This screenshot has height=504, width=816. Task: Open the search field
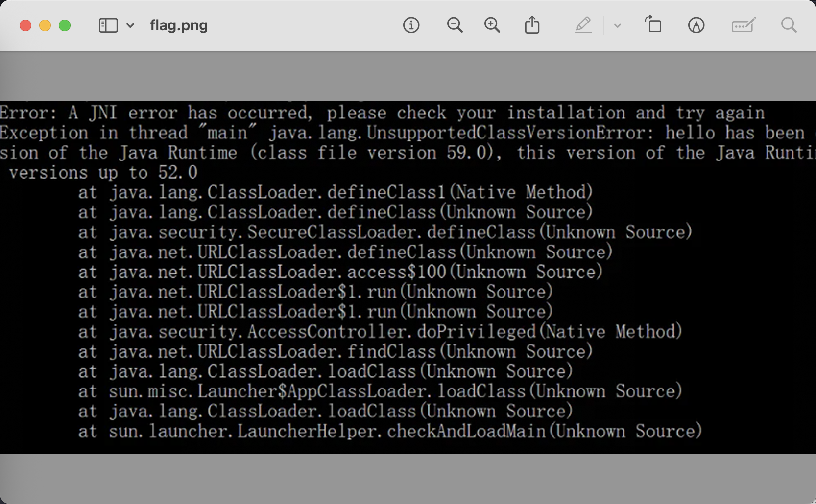tap(789, 25)
